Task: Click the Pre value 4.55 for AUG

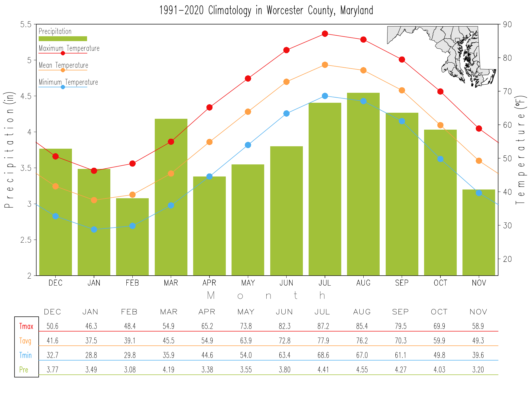Action: point(362,370)
